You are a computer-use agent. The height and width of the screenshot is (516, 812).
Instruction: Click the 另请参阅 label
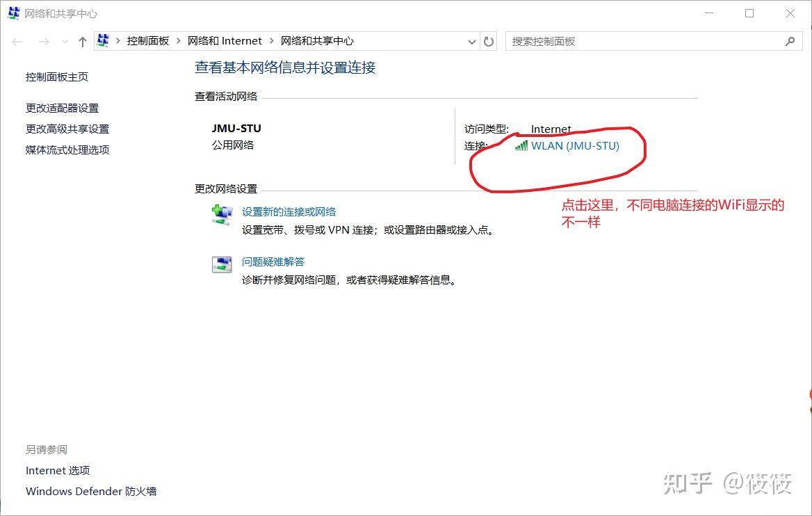[47, 450]
